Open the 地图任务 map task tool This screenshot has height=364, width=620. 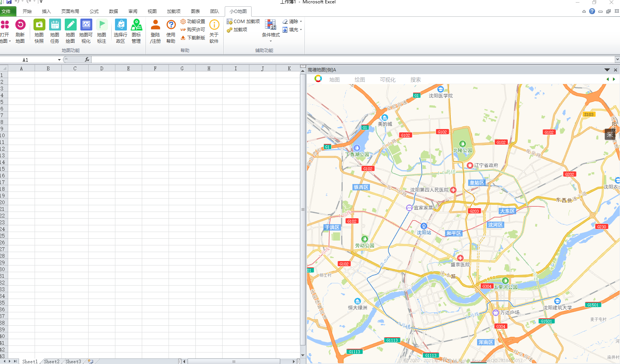click(x=55, y=31)
